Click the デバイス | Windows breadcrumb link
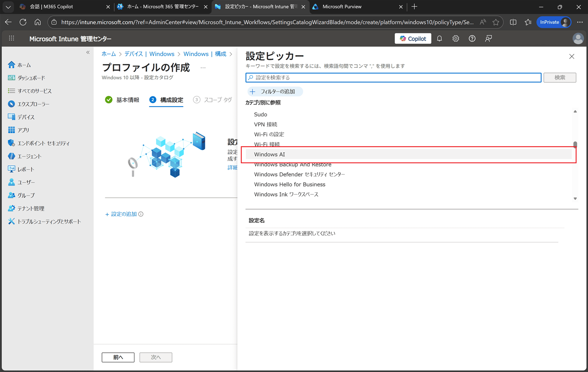 click(x=149, y=54)
